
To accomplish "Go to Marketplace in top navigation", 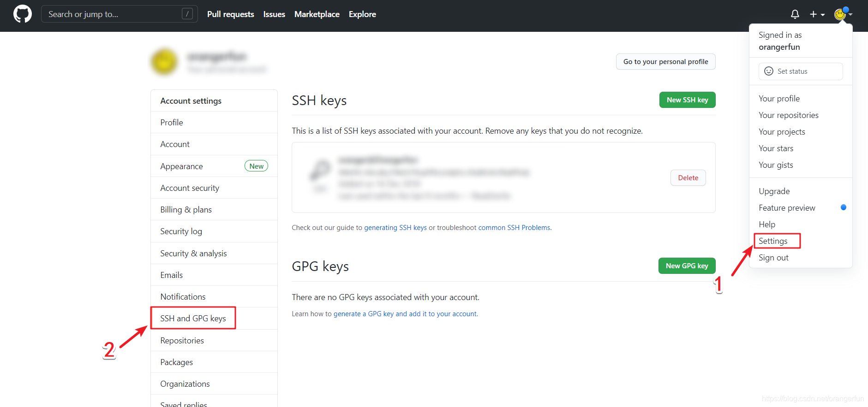I will (x=317, y=14).
